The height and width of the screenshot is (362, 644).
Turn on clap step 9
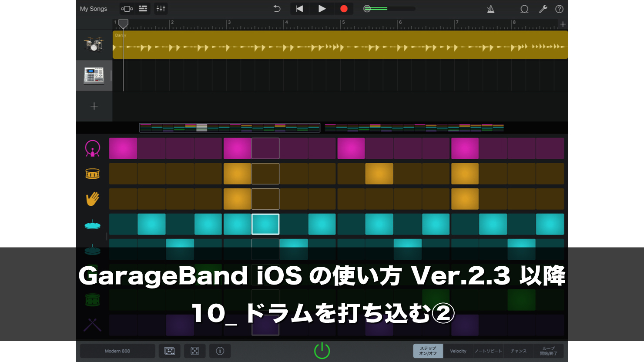(351, 199)
